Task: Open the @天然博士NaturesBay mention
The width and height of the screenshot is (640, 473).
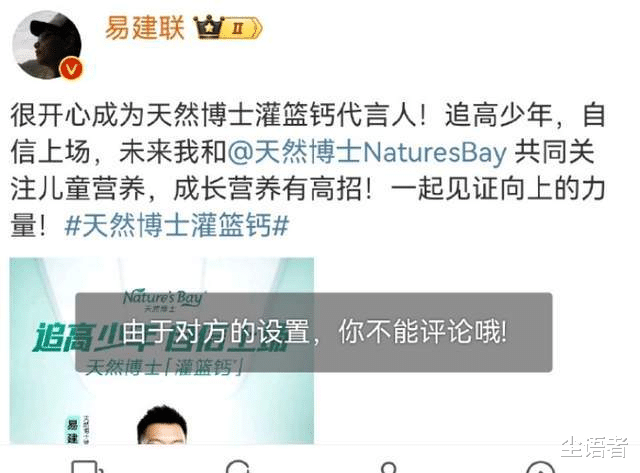Action: click(367, 152)
